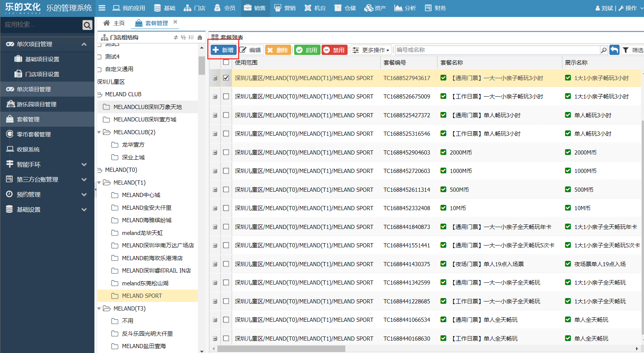Focus the 编号或名称 search input
Screen dimensions: 644x353
[497, 50]
